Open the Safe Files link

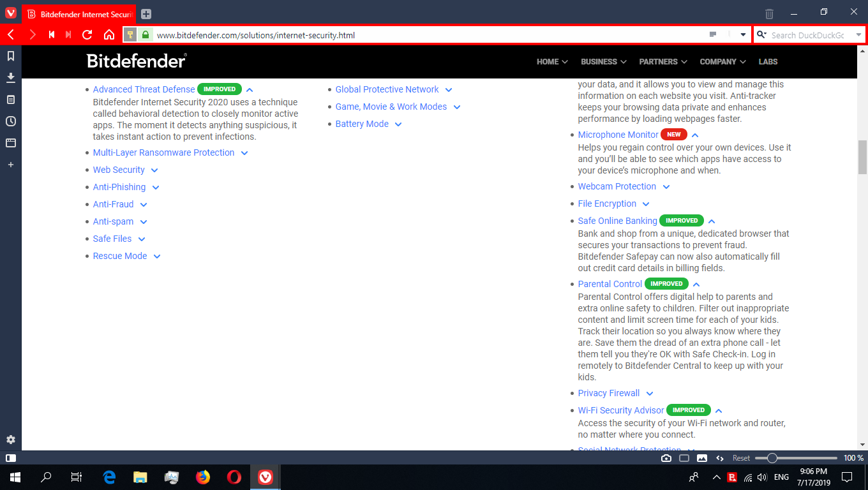pyautogui.click(x=112, y=239)
